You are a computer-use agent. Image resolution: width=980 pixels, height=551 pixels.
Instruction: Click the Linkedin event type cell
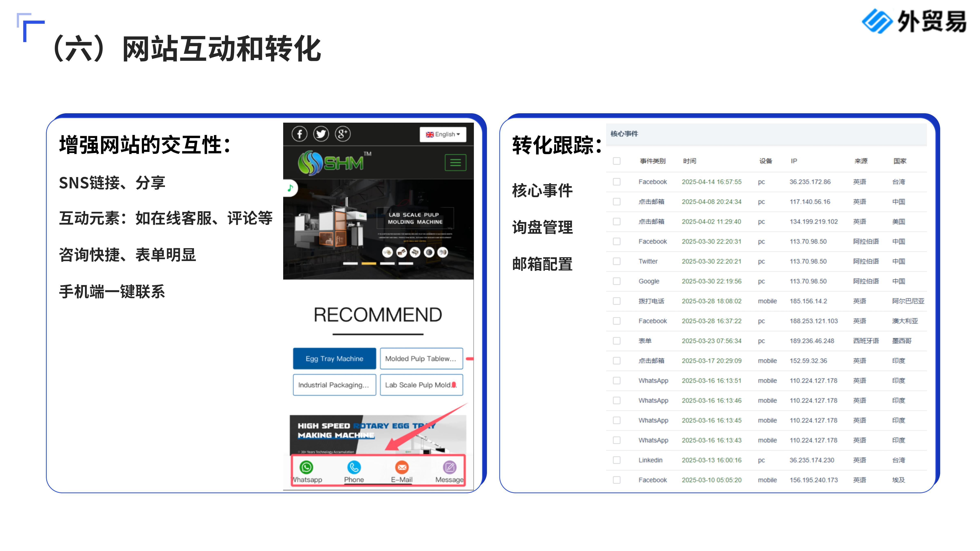(650, 460)
